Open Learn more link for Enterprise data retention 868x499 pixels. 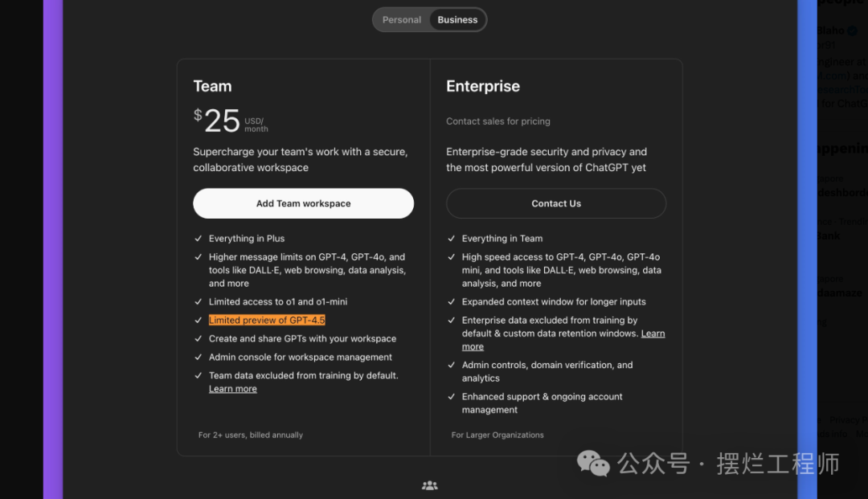[x=653, y=333]
